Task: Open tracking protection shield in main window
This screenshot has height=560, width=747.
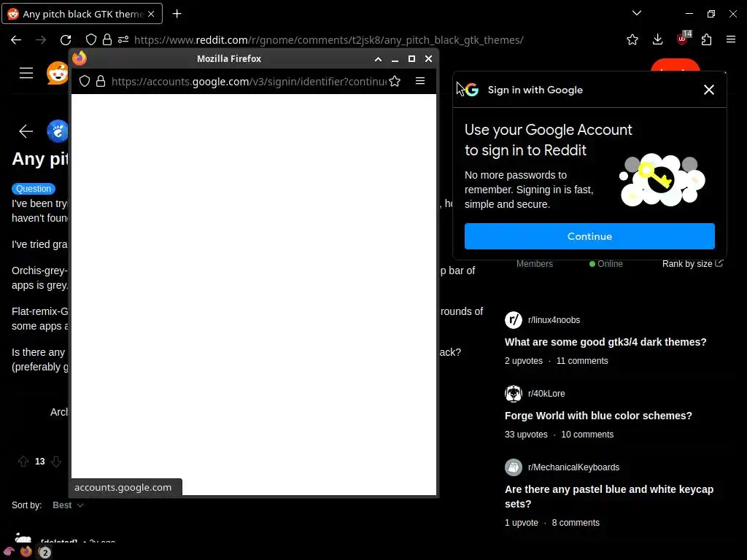Action: pyautogui.click(x=91, y=39)
